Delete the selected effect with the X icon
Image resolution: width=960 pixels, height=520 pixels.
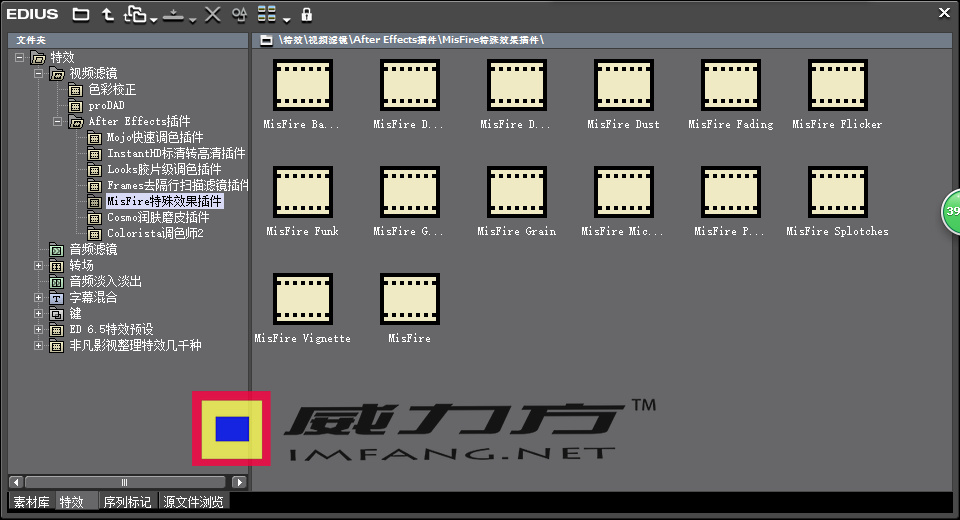coord(212,14)
